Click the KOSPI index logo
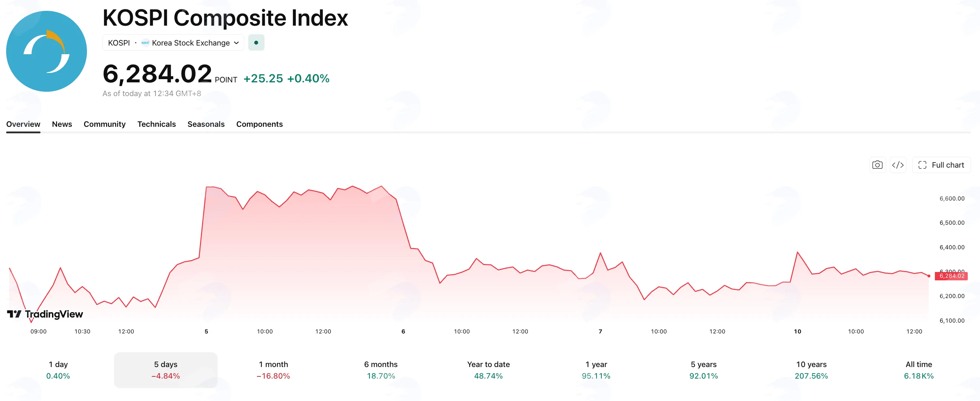Screen dimensions: 980x401 (x=47, y=51)
